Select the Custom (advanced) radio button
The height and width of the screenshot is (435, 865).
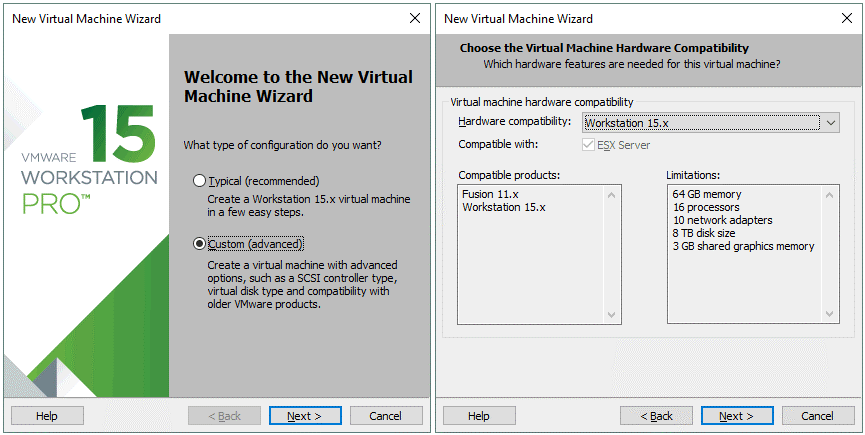pos(200,244)
